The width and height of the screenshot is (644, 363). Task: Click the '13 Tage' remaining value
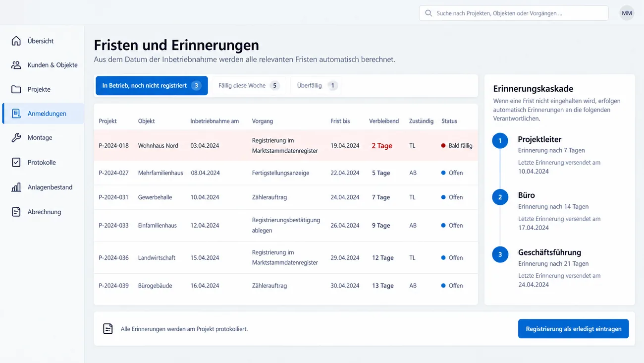pyautogui.click(x=383, y=286)
